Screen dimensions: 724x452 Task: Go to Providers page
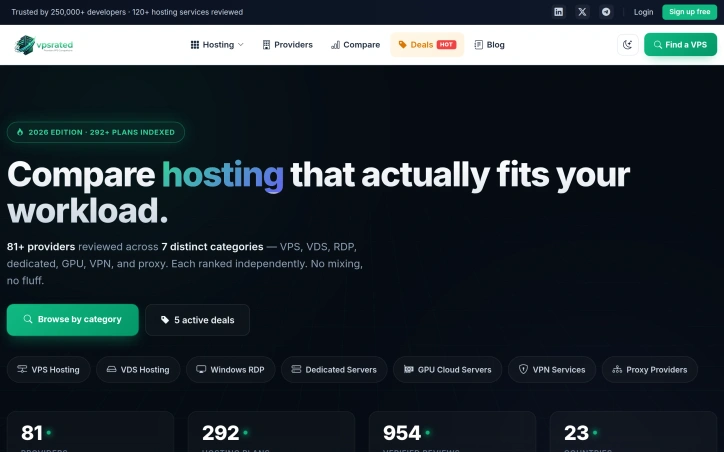click(x=288, y=45)
